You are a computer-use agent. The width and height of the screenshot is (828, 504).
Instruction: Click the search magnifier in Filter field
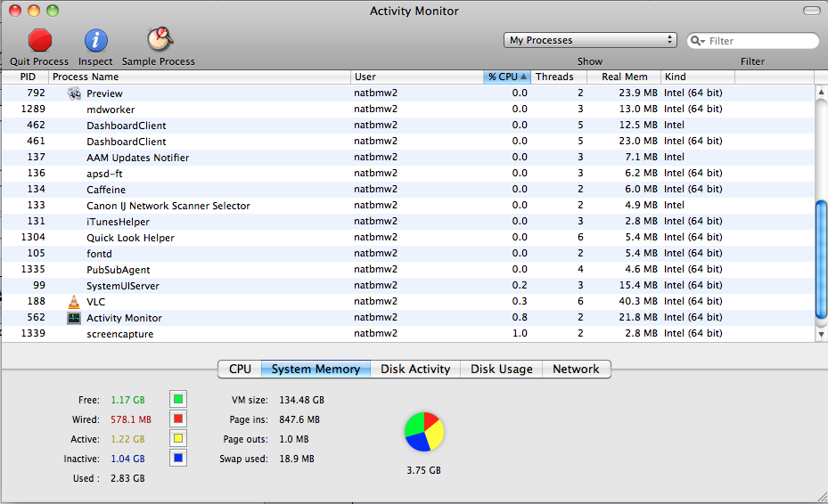698,41
